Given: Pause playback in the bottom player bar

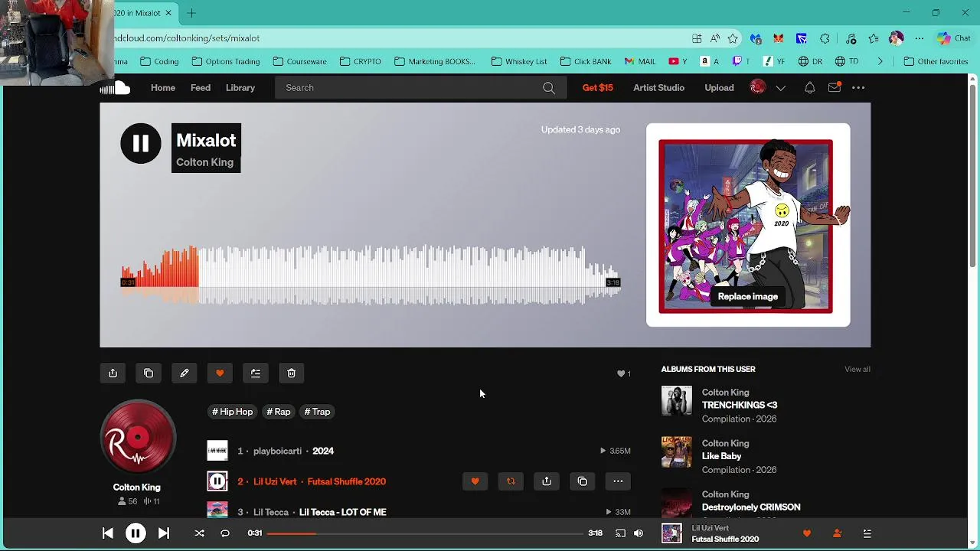Looking at the screenshot, I should (x=136, y=533).
